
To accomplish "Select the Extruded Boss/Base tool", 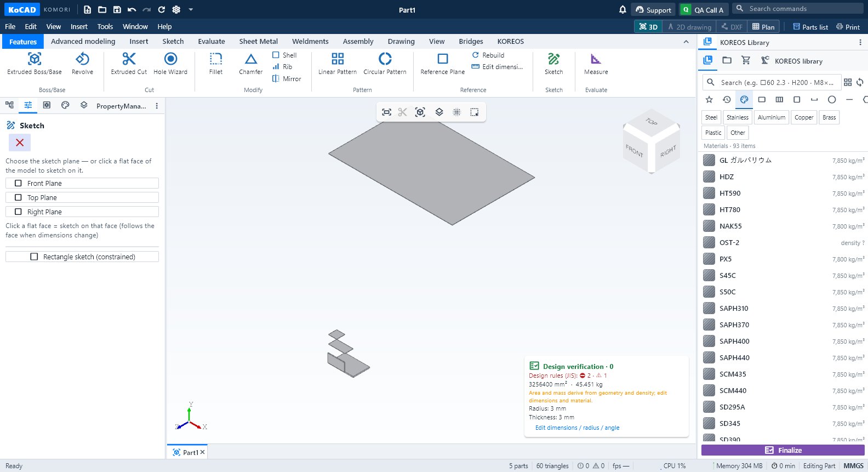I will pyautogui.click(x=35, y=64).
